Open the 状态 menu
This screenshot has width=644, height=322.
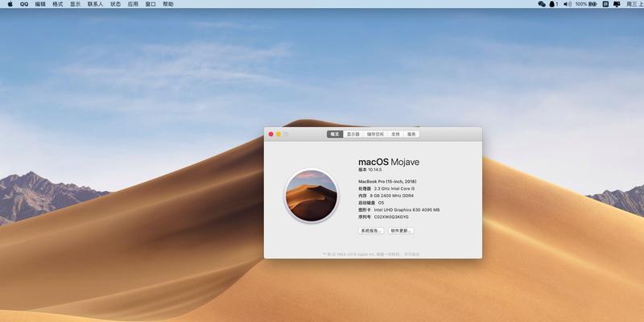coord(115,4)
